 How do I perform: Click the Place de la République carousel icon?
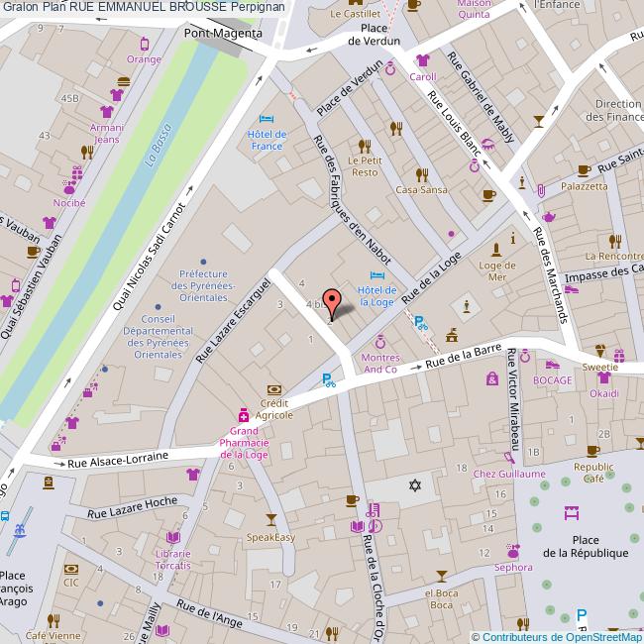tap(571, 512)
